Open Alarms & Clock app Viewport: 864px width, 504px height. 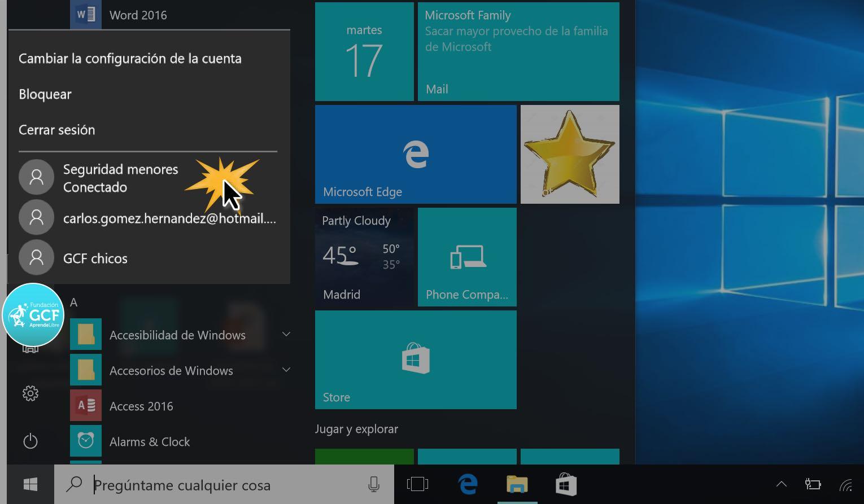180,441
